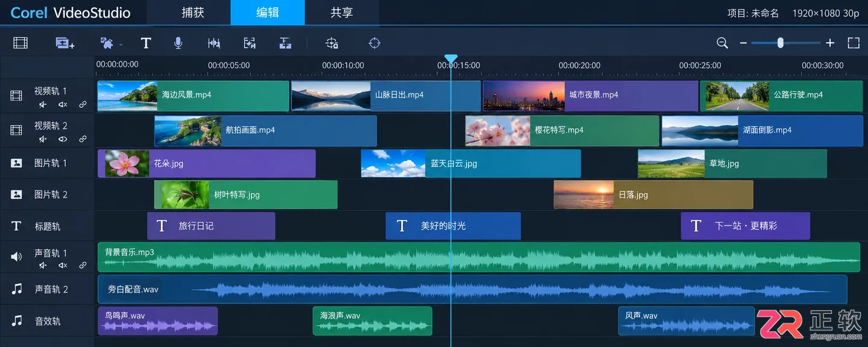
Task: Toggle the link icon on 视频轨 2
Action: (x=83, y=139)
